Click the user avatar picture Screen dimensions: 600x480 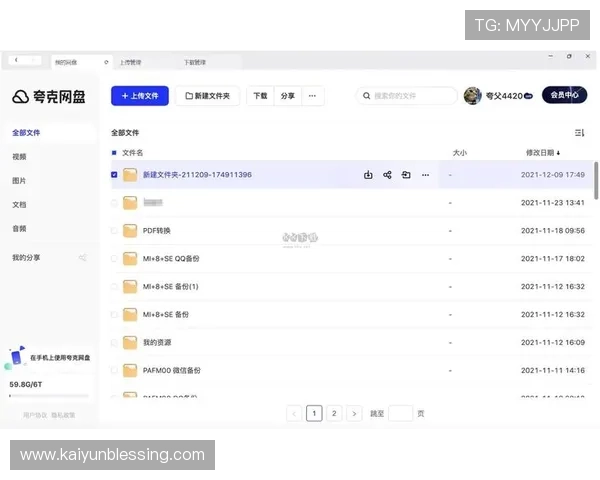pos(473,96)
